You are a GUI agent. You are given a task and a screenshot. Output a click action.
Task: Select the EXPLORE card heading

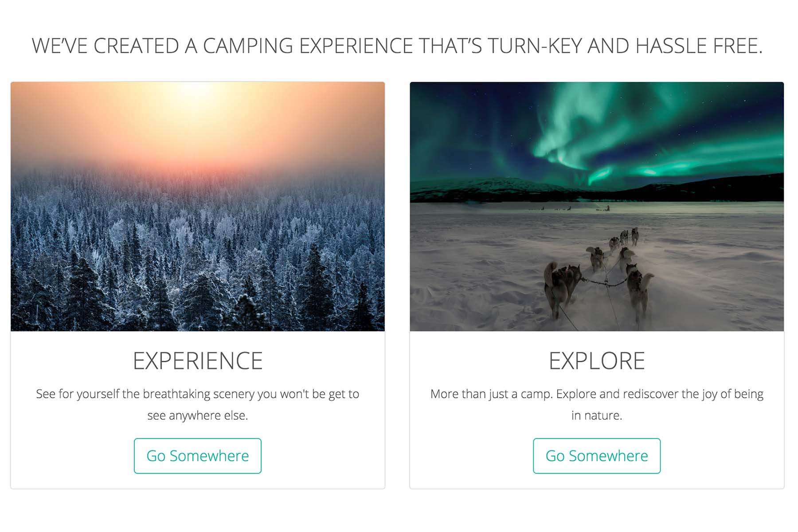(x=597, y=361)
